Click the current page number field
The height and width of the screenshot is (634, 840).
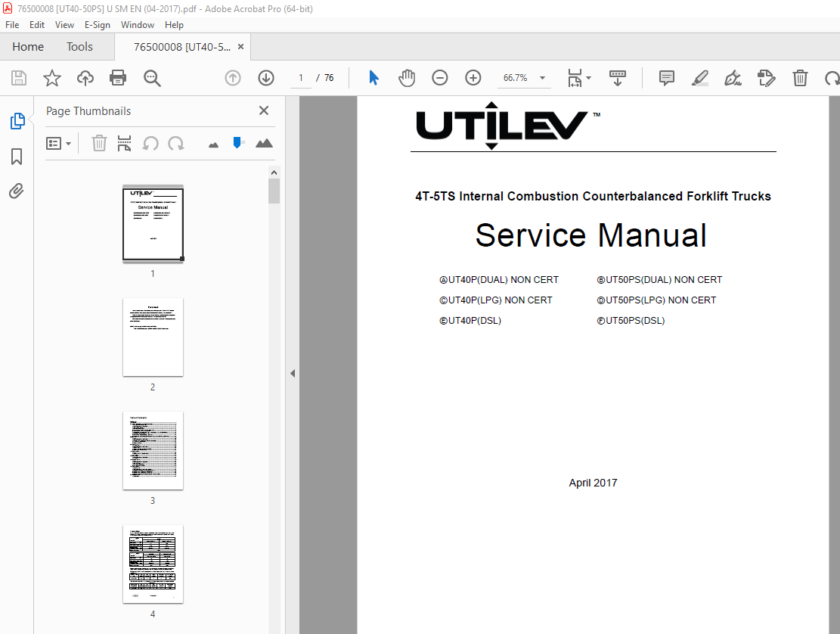tap(301, 78)
